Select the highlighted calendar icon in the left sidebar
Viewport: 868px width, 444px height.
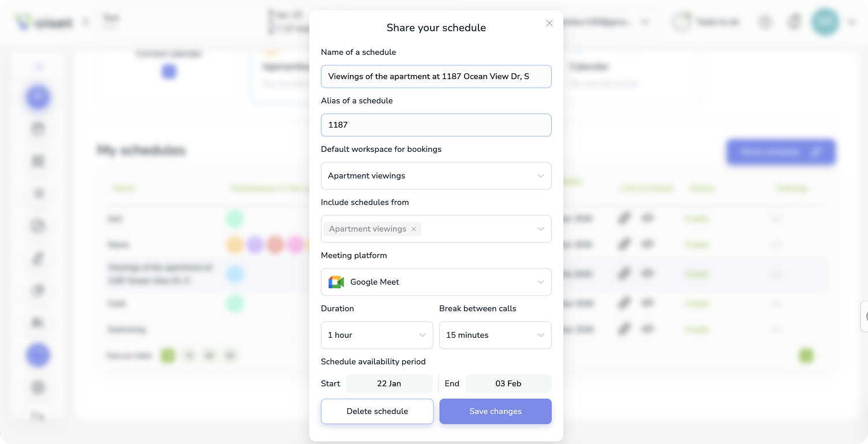[38, 97]
